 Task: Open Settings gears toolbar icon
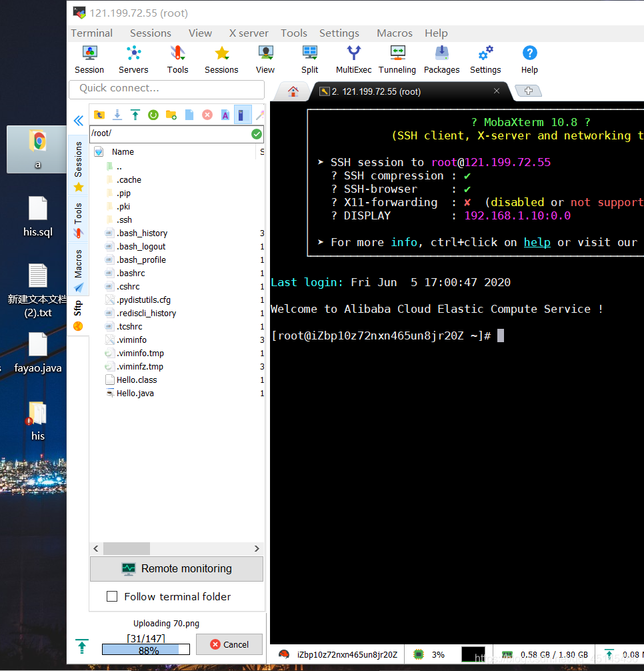click(485, 60)
